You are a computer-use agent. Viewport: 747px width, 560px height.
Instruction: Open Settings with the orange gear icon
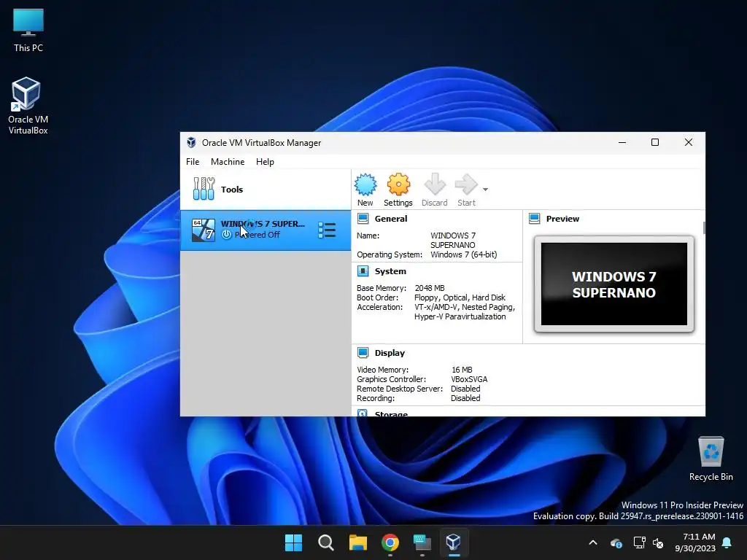[398, 190]
